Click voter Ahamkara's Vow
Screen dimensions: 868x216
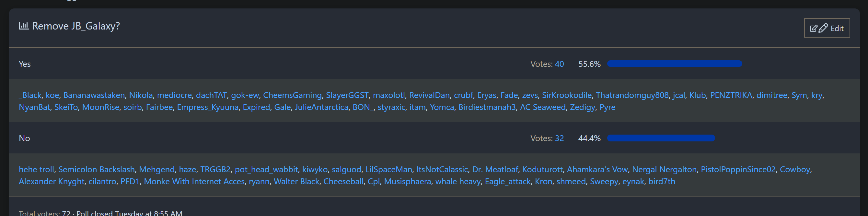597,169
